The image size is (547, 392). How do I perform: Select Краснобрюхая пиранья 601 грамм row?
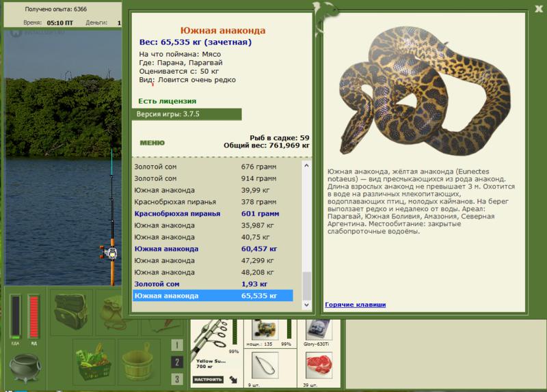coord(213,214)
